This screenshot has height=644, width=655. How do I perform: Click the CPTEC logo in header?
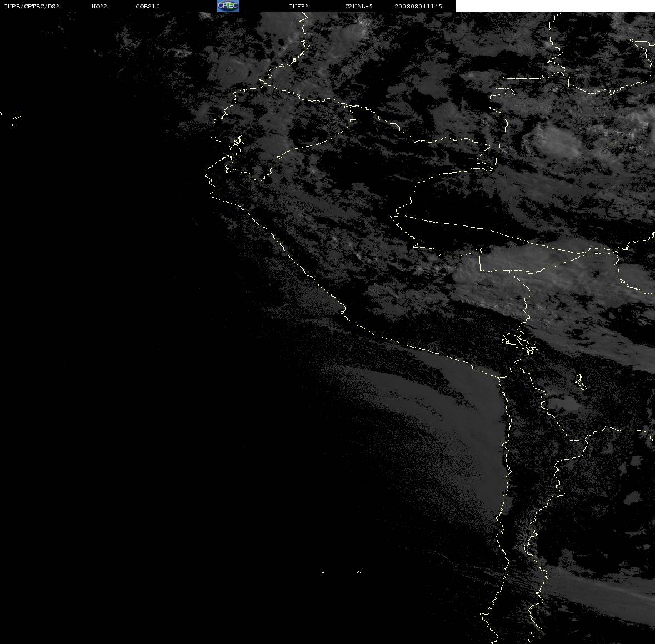click(228, 6)
